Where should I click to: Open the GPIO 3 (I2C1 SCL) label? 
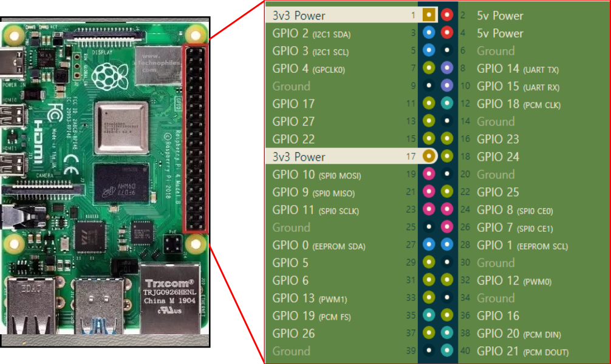point(310,51)
